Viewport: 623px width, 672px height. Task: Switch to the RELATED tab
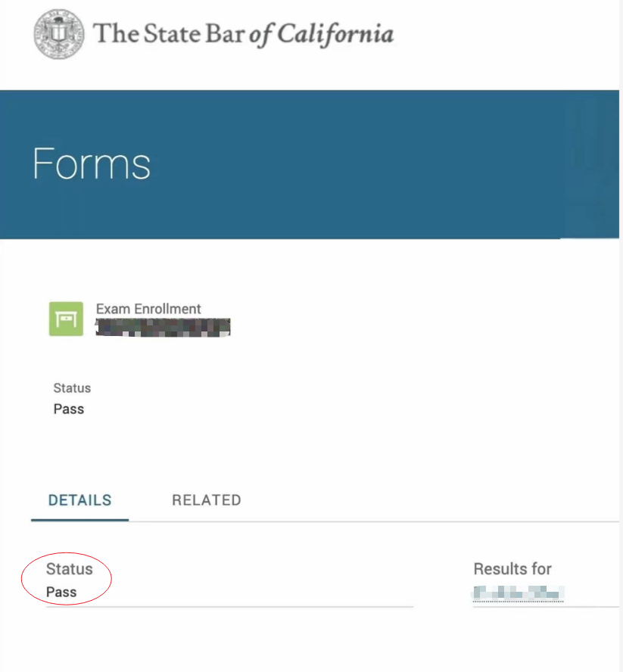(x=206, y=500)
